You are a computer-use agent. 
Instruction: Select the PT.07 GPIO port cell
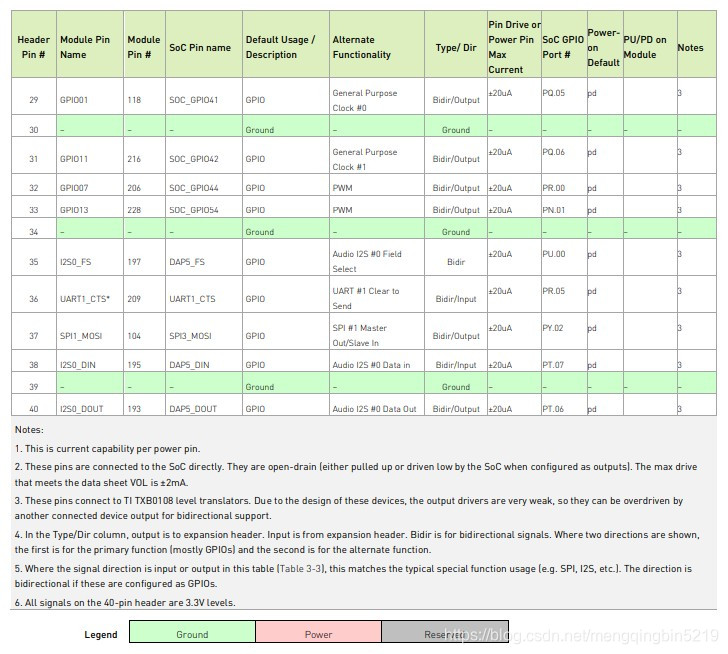tap(564, 361)
